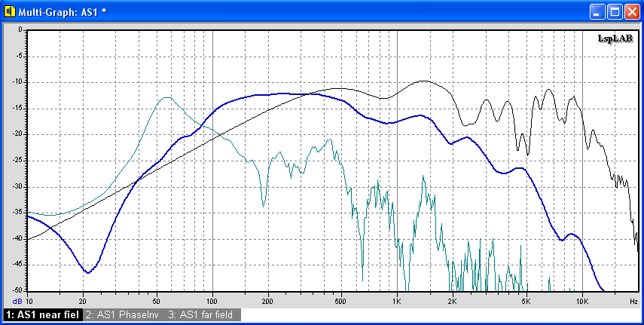Click the 20 frequency axis label

(84, 301)
